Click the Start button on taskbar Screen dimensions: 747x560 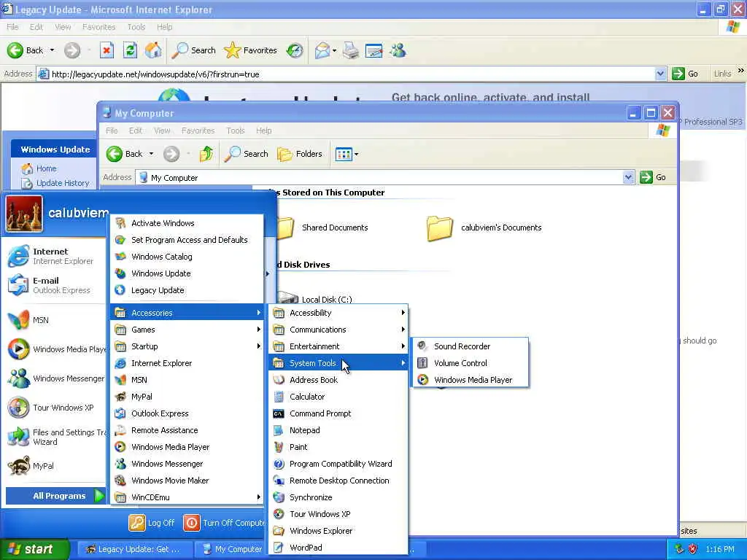[x=34, y=549]
